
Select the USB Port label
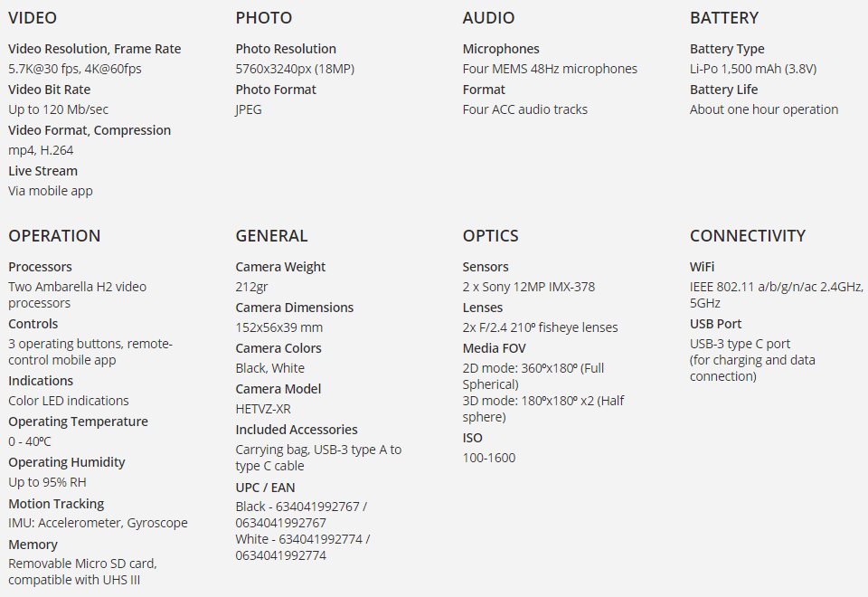(x=715, y=324)
